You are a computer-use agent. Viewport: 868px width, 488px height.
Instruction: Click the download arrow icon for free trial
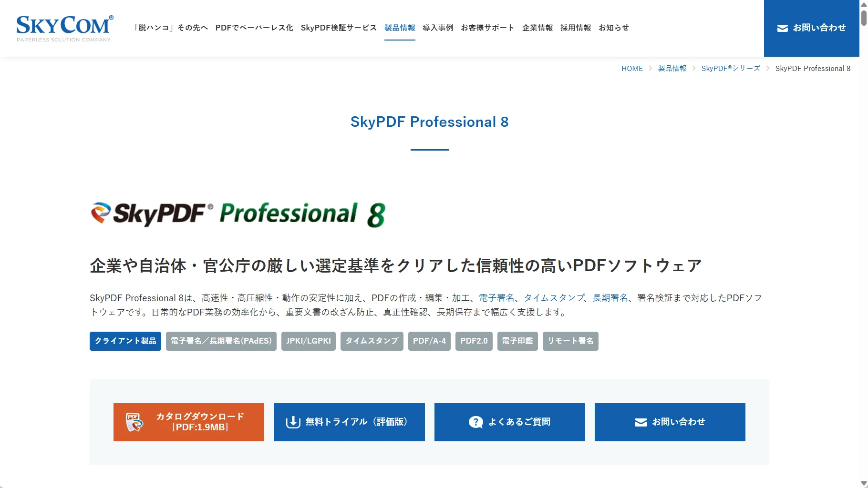pos(293,422)
